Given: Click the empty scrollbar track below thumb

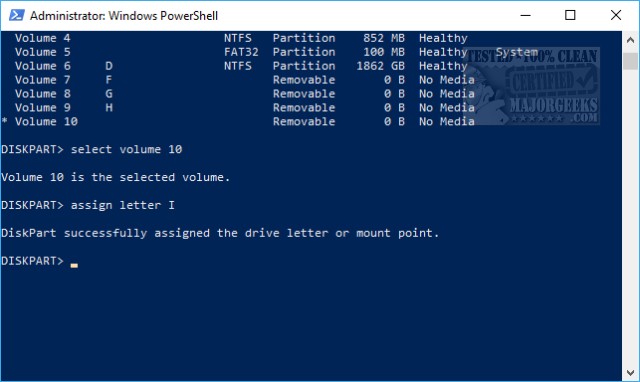Looking at the screenshot, I should [631, 216].
